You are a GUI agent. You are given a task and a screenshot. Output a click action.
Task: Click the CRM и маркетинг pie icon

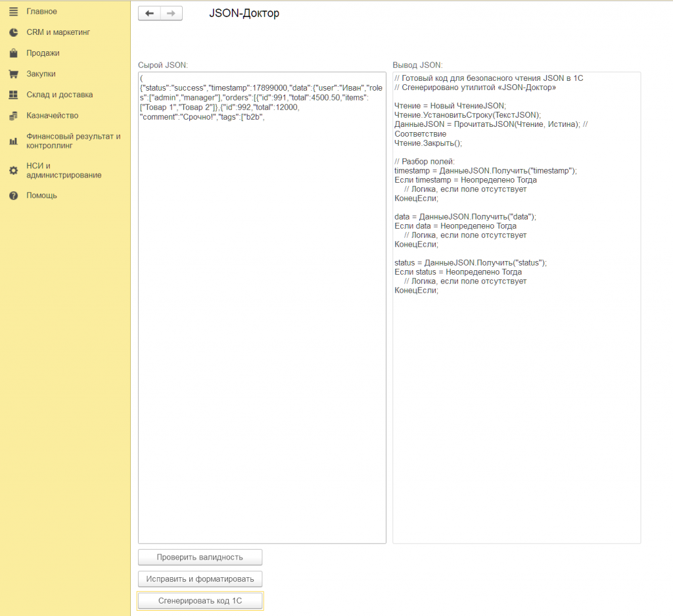point(13,32)
